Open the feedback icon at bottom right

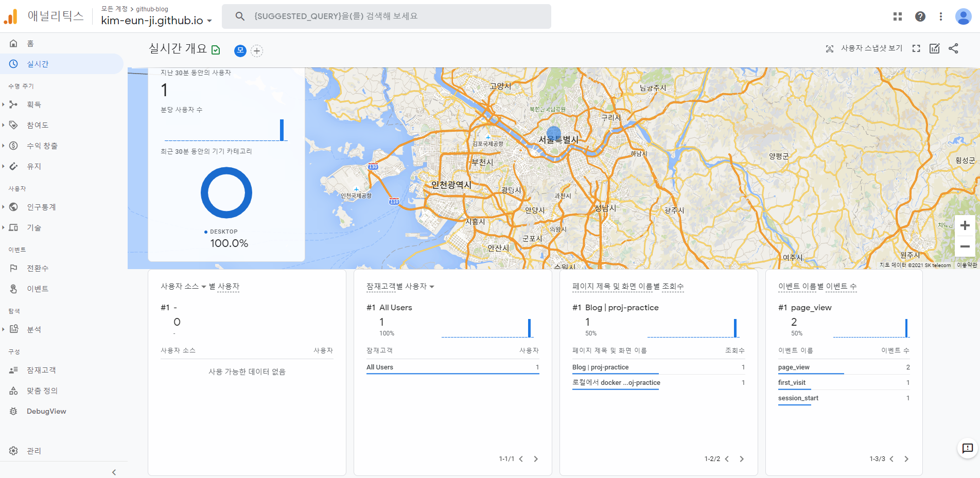[968, 448]
